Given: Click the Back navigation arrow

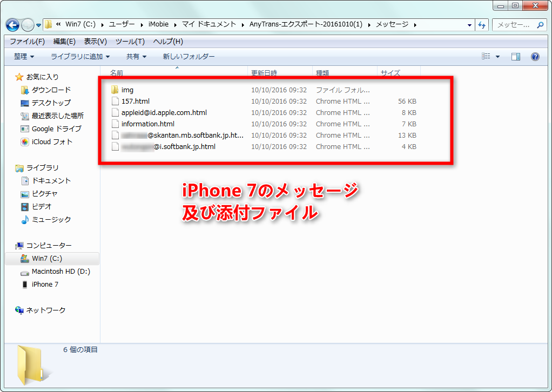Looking at the screenshot, I should (12, 25).
